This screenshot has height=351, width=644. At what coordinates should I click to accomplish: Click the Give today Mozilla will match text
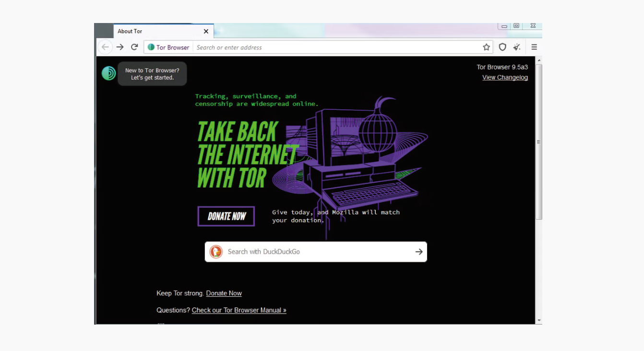coord(336,216)
